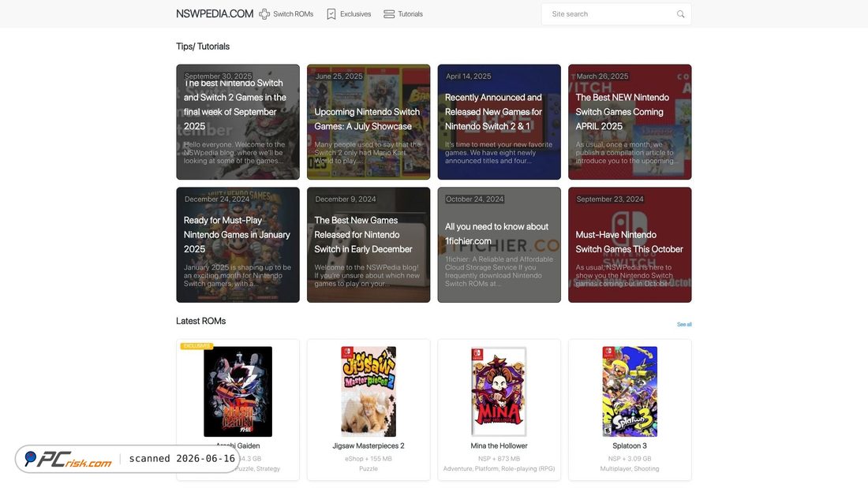Screen dimensions: 868x488
Task: Click the June 25, 2025 date label
Action: 339,76
